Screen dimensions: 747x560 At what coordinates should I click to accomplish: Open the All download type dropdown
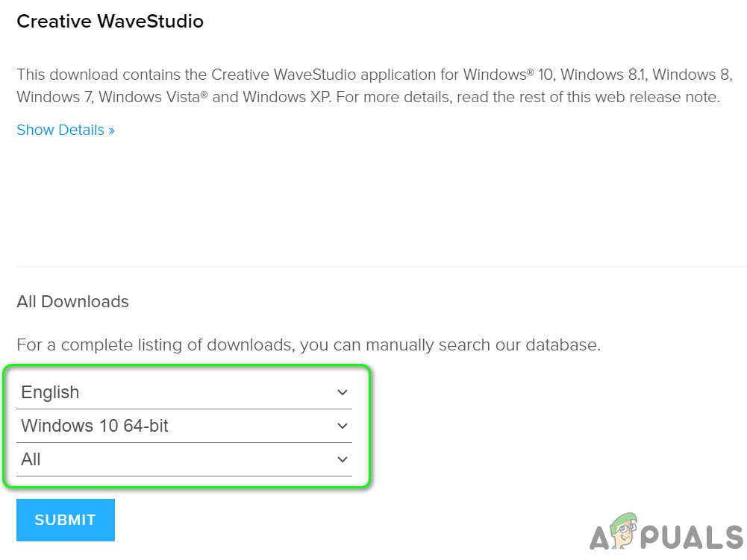click(x=184, y=459)
